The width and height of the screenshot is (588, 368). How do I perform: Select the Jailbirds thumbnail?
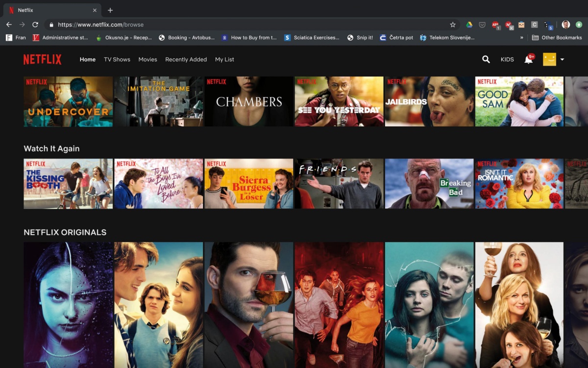(429, 102)
